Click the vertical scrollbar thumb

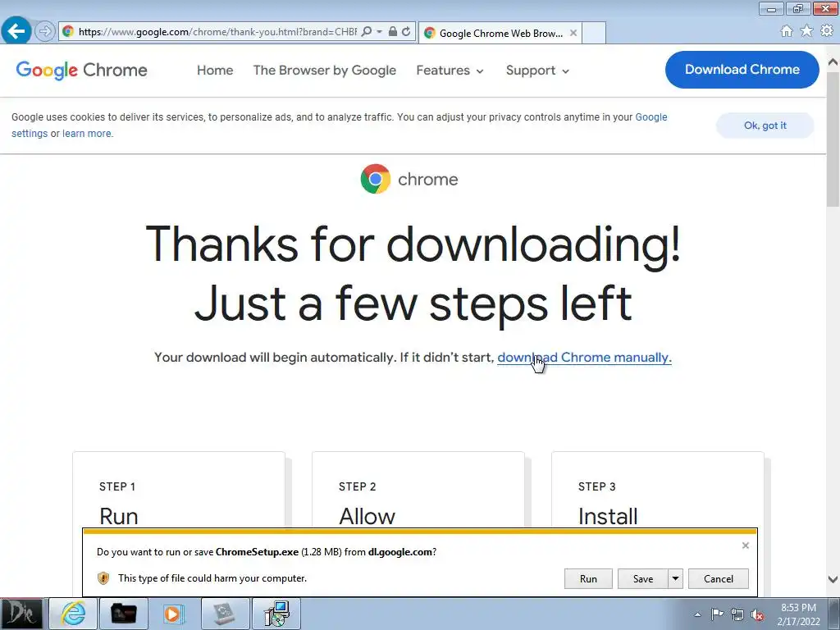[833, 138]
